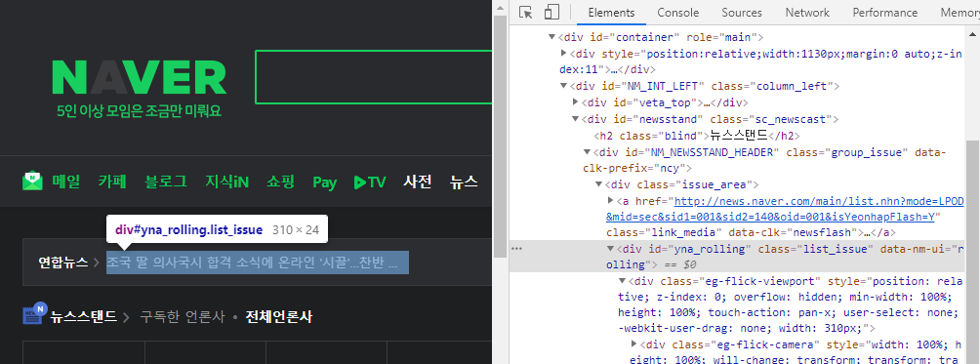Open the 뉴스 link
This screenshot has height=364, width=980.
[464, 182]
